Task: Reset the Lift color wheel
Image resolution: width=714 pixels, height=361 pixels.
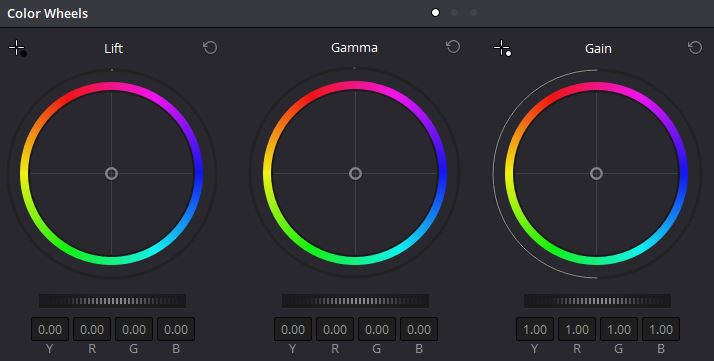Action: pyautogui.click(x=210, y=47)
